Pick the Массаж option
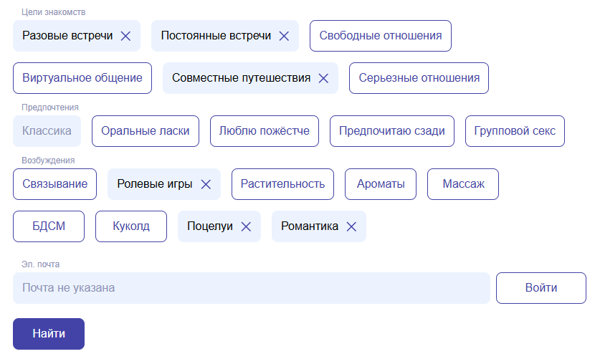595x364 pixels. pos(463,184)
